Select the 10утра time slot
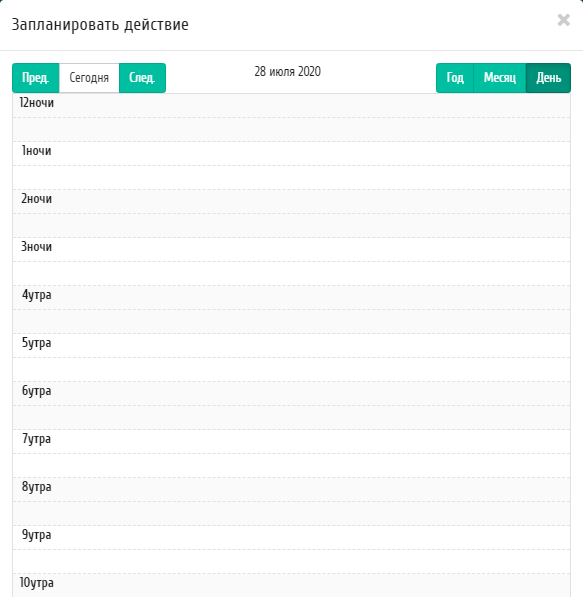This screenshot has height=597, width=583. coord(291,585)
